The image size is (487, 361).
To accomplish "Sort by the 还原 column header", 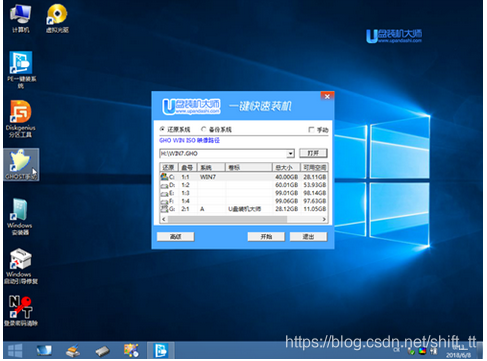I will click(169, 167).
